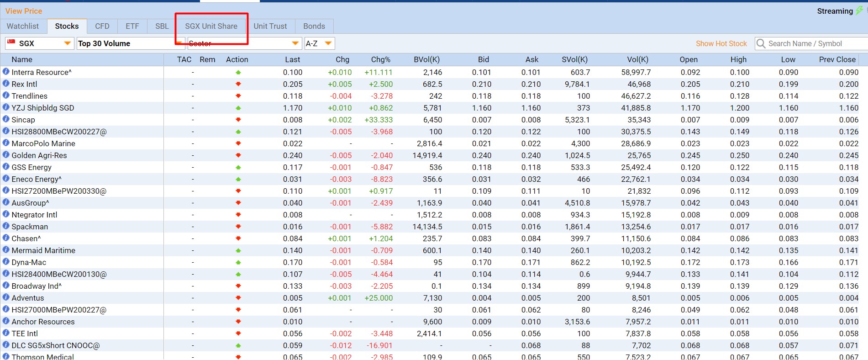Viewport: 868px width, 360px height.
Task: Click the HSI28400MBeCW200130@ row name
Action: click(59, 274)
